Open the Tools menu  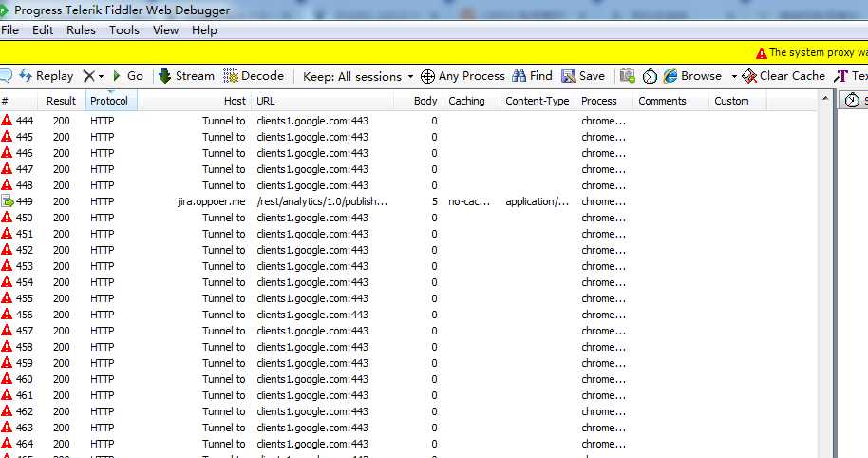(124, 29)
